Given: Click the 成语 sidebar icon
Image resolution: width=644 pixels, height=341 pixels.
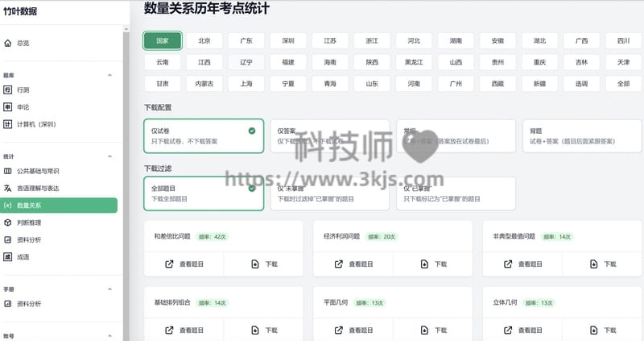Looking at the screenshot, I should [8, 257].
